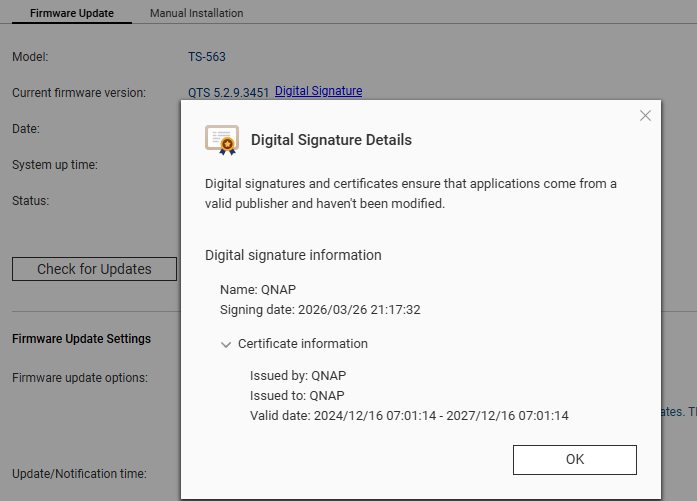Click the Status: label
The image size is (697, 501).
tap(31, 201)
